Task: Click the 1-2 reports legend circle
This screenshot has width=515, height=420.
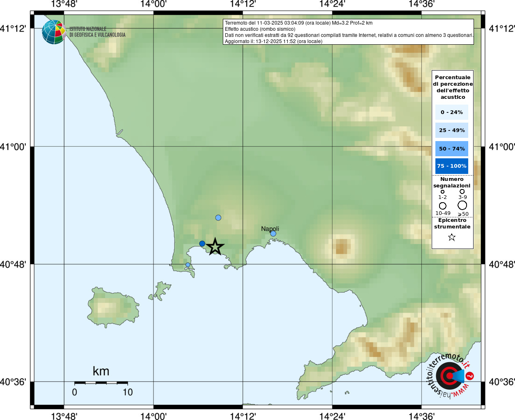Action: point(442,192)
